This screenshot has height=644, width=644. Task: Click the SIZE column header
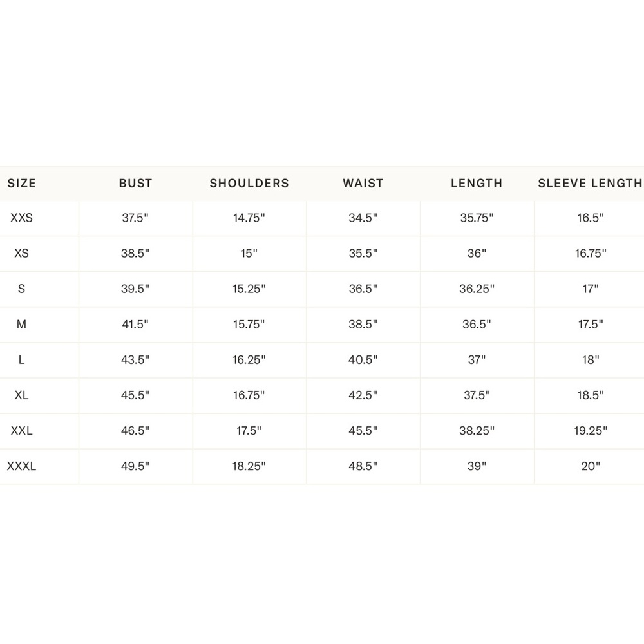point(21,183)
